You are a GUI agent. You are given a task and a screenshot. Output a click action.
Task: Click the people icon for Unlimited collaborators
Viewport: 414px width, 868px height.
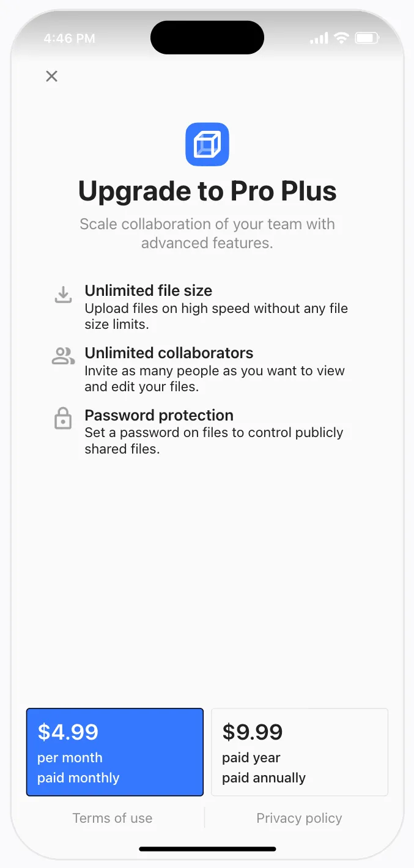pos(63,356)
